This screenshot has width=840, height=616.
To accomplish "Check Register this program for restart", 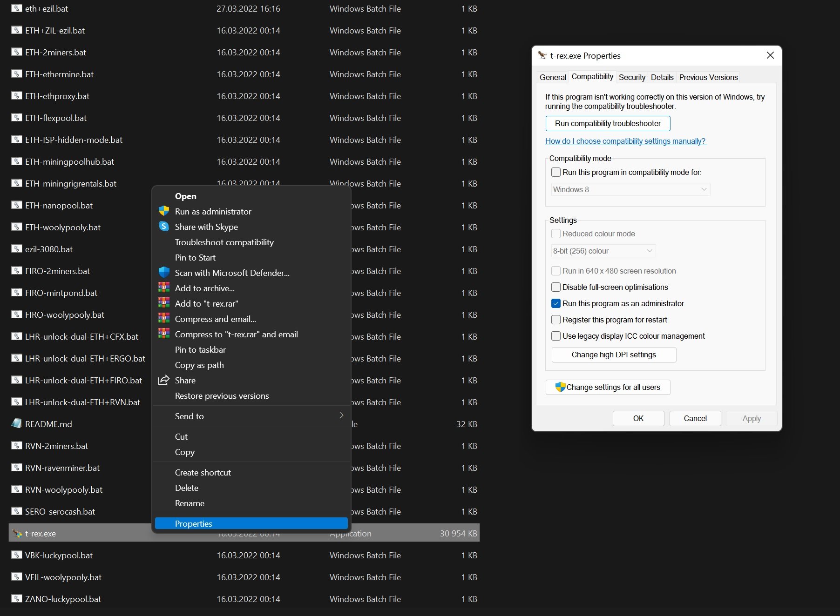I will click(556, 320).
